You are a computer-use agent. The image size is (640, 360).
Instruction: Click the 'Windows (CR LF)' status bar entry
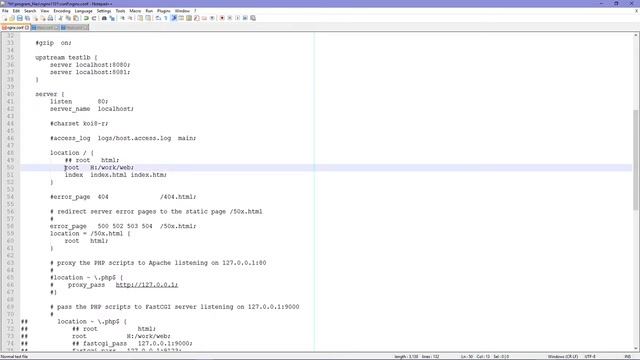[562, 357]
